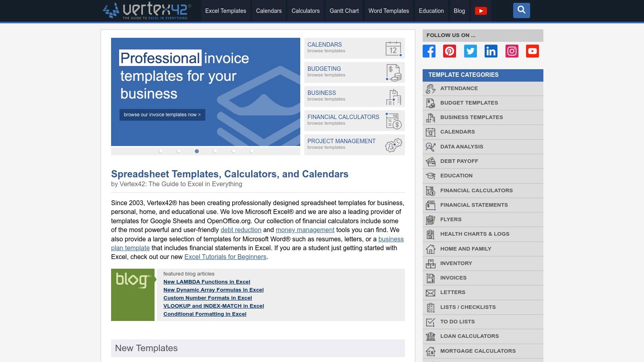Open 'VLOOKUP and INDEX-MATCH in Excel' article

pyautogui.click(x=214, y=306)
